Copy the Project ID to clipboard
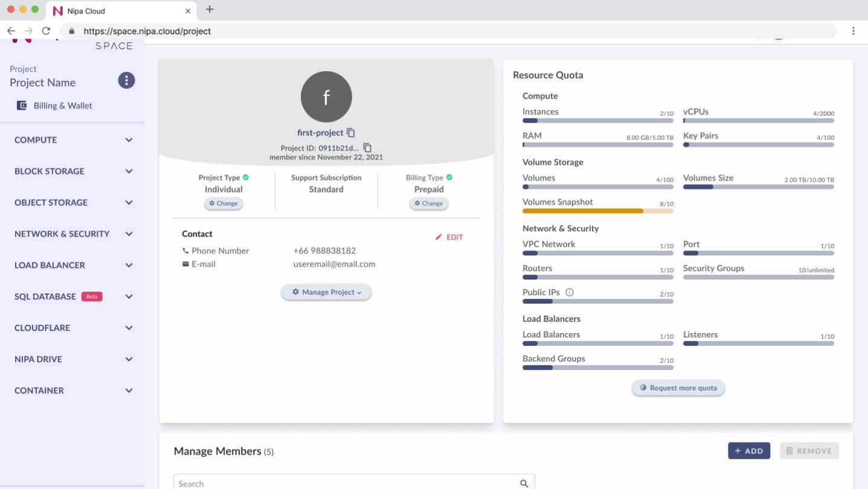868x489 pixels. coord(367,148)
